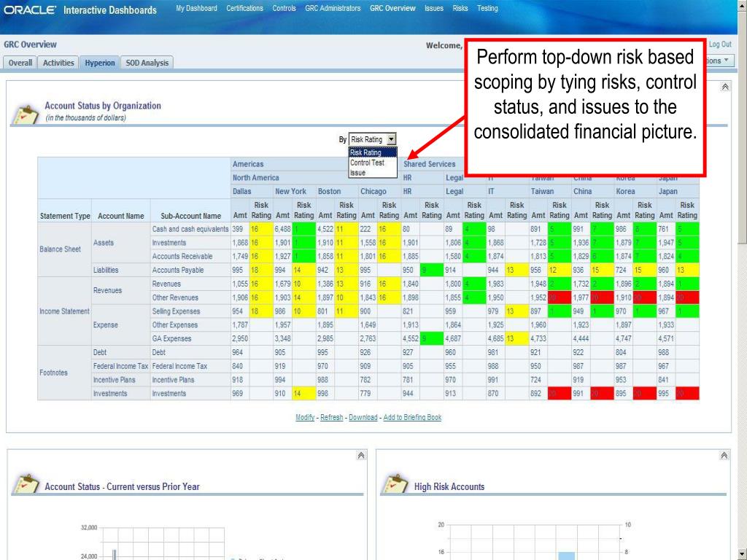Click the Account Status by Organization clipboard icon
The height and width of the screenshot is (560, 747).
(x=26, y=113)
